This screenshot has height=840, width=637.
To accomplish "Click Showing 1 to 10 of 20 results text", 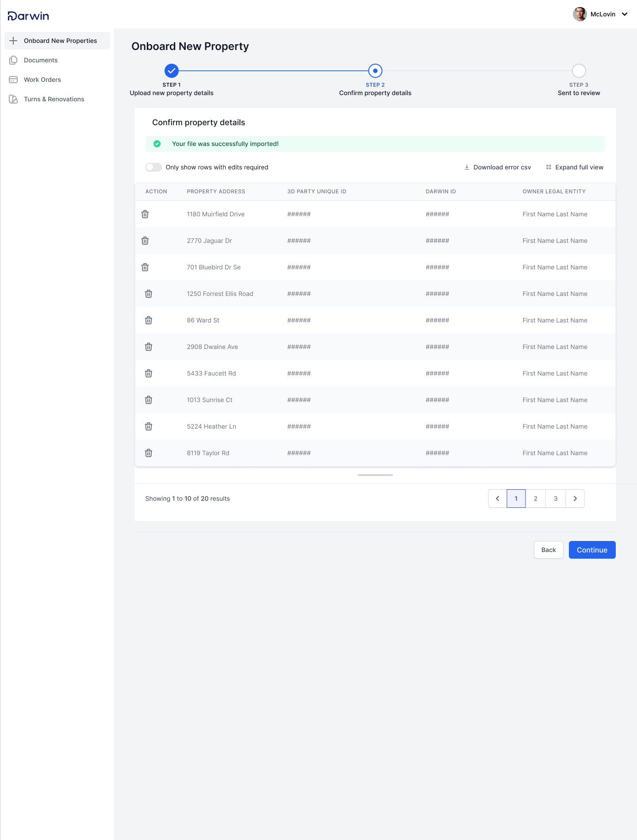I will (188, 499).
